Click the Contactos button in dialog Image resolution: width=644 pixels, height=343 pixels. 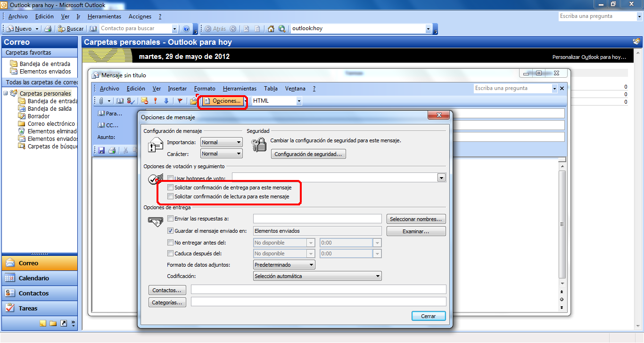tap(167, 290)
